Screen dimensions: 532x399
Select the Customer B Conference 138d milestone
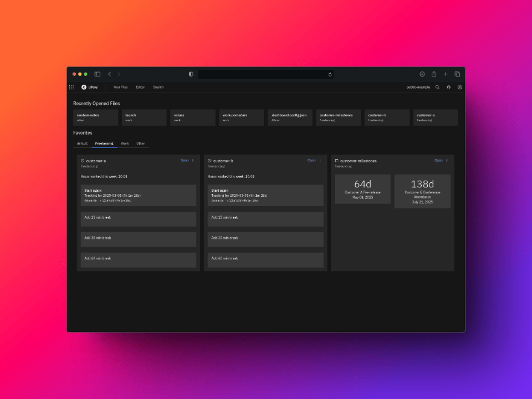(422, 191)
